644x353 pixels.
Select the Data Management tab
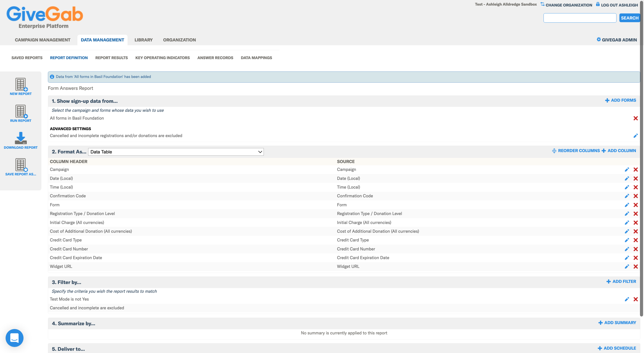tap(102, 40)
